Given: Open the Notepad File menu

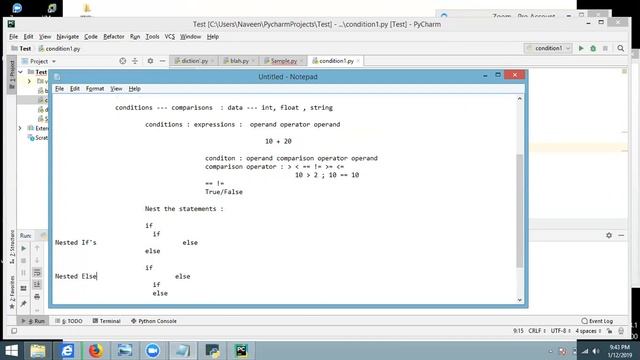Looking at the screenshot, I should pyautogui.click(x=59, y=89).
